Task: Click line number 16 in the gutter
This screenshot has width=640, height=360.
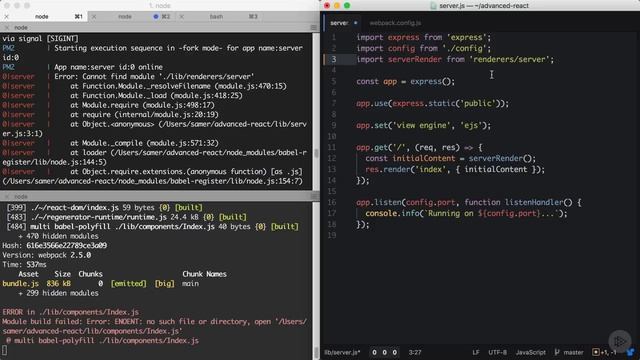Action: tap(332, 202)
